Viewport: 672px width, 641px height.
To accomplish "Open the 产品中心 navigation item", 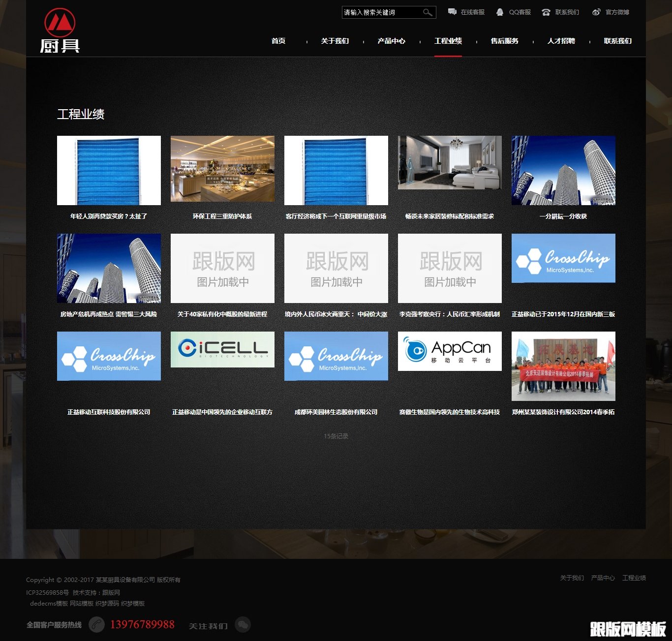I will [392, 41].
